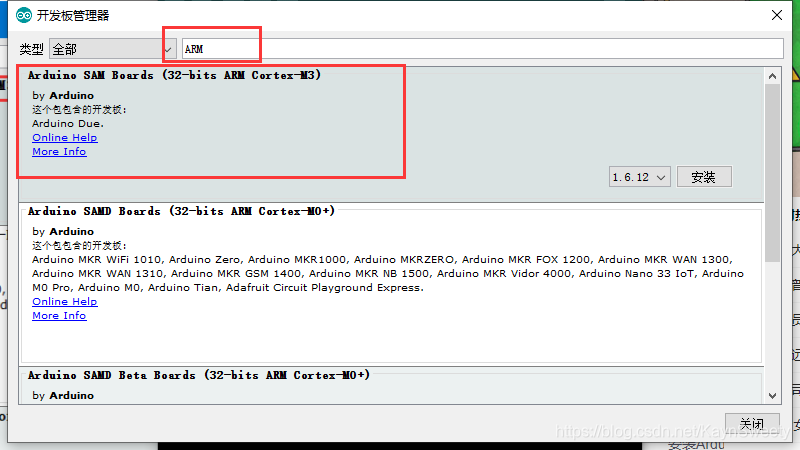Click the scrollbar down arrow
The width and height of the screenshot is (800, 450).
[x=772, y=396]
